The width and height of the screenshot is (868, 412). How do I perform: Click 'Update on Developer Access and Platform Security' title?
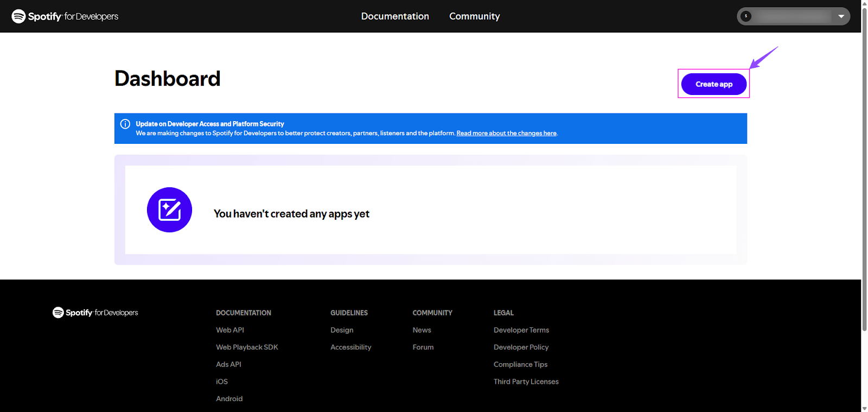point(210,124)
